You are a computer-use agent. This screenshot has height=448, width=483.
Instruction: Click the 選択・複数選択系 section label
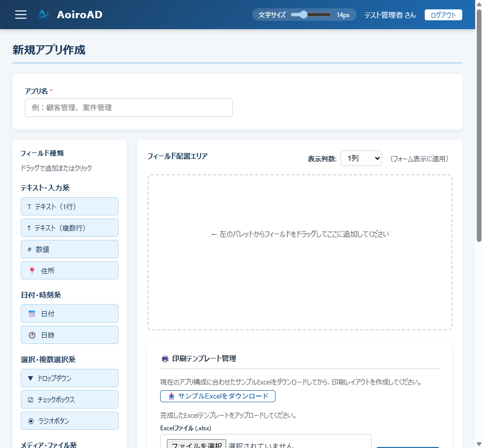point(48,360)
